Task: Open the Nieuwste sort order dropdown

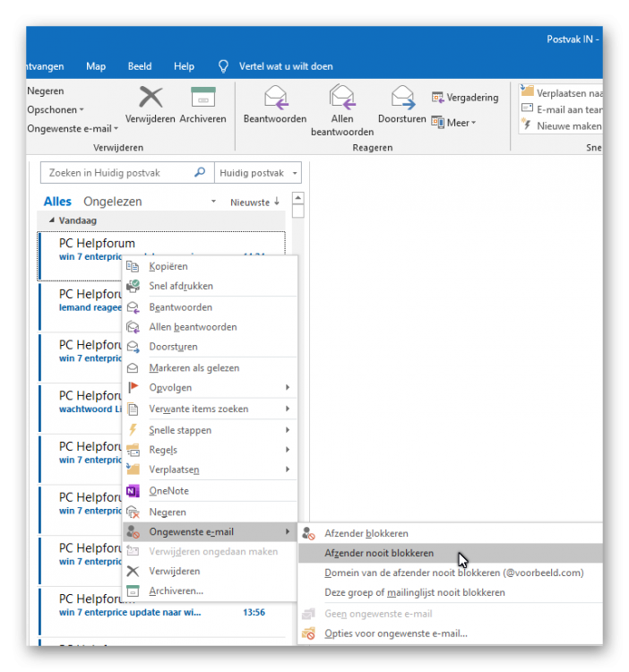Action: 255,202
